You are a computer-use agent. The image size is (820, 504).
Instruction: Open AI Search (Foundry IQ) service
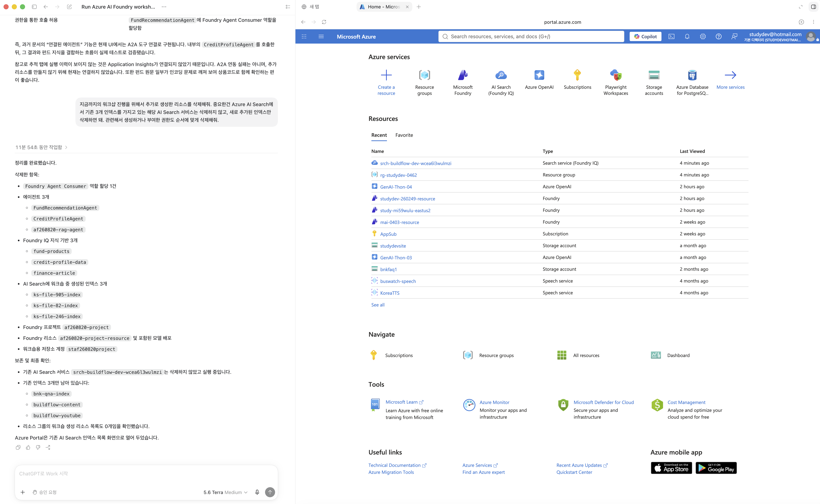[501, 75]
